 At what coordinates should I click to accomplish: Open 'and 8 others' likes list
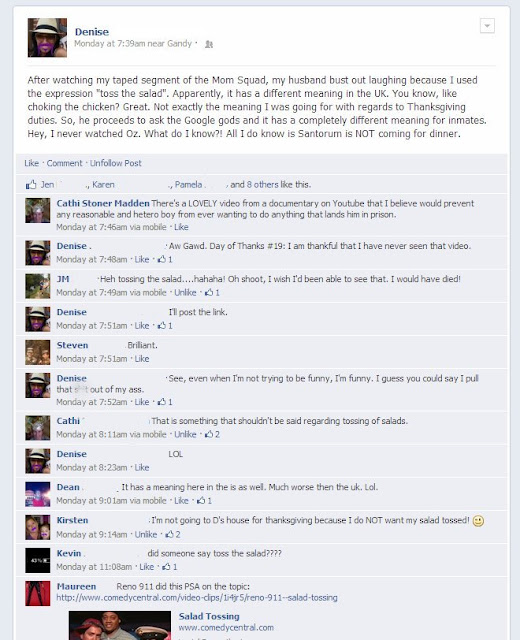click(x=270, y=185)
